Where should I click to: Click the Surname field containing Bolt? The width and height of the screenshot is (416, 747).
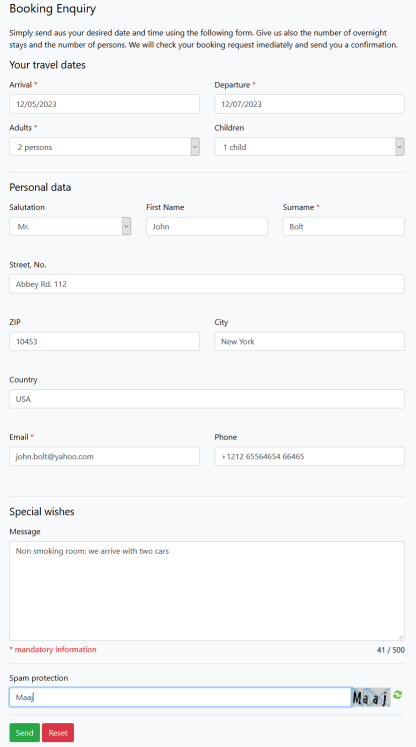tap(344, 227)
